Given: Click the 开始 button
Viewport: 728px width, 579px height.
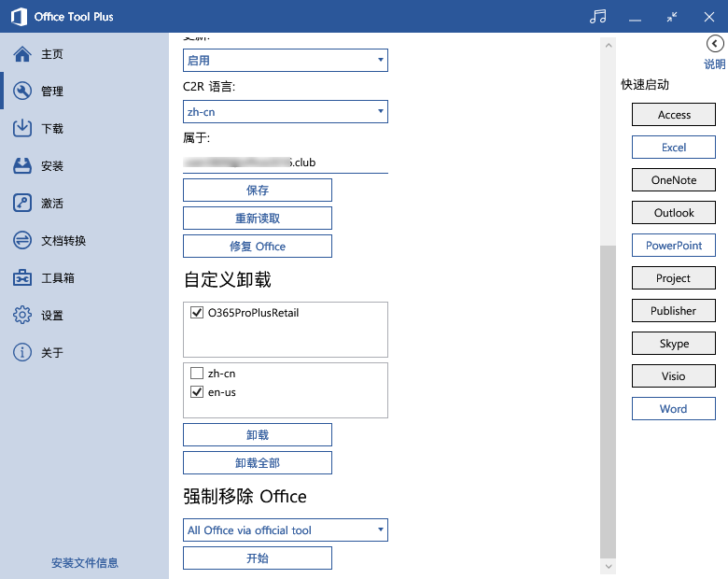Looking at the screenshot, I should [x=258, y=558].
